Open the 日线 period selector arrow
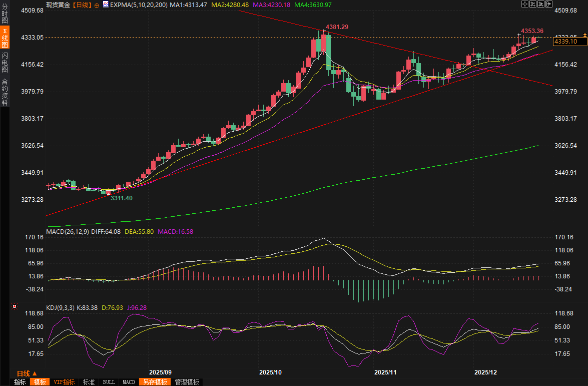 point(35,373)
